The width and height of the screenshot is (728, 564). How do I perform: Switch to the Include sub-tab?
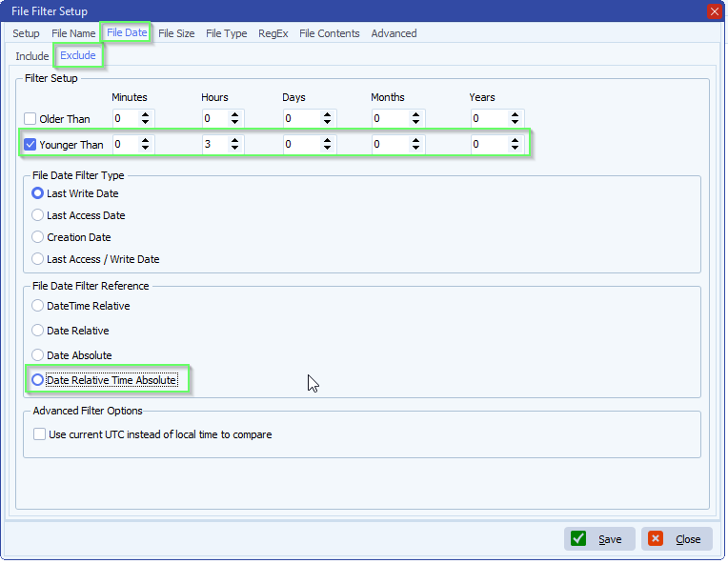point(32,56)
